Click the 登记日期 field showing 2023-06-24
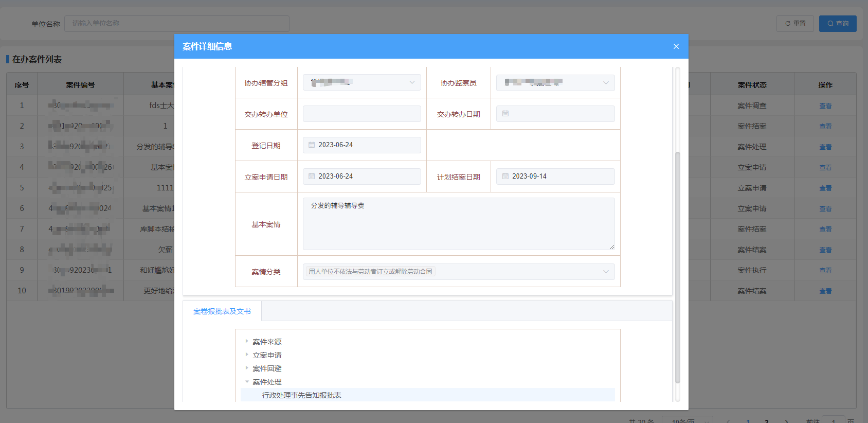Screen dimensions: 868x423 [362, 145]
